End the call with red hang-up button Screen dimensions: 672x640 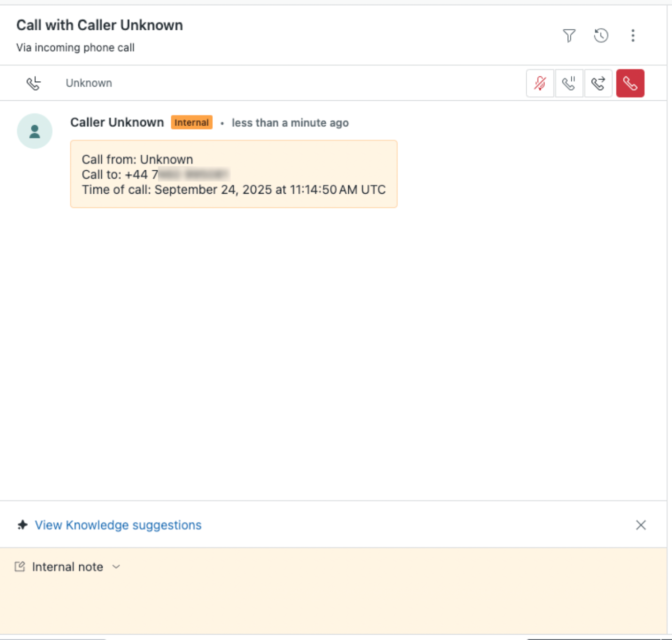pyautogui.click(x=630, y=84)
